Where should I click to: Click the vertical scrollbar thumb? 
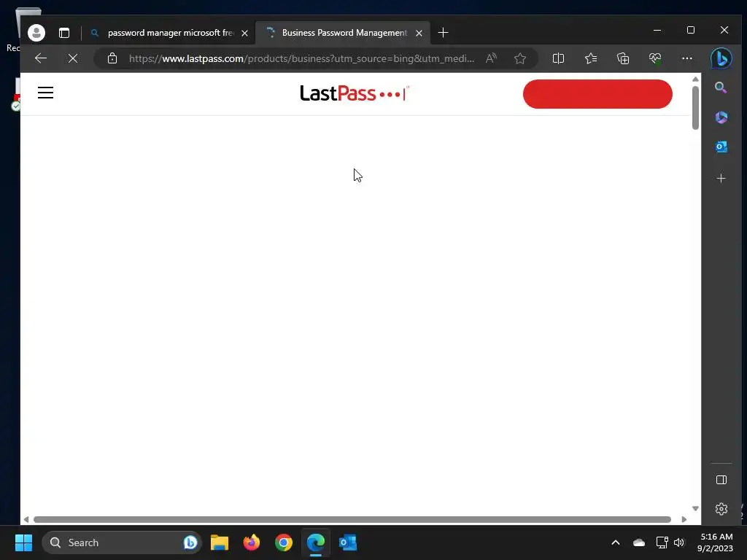tap(695, 108)
